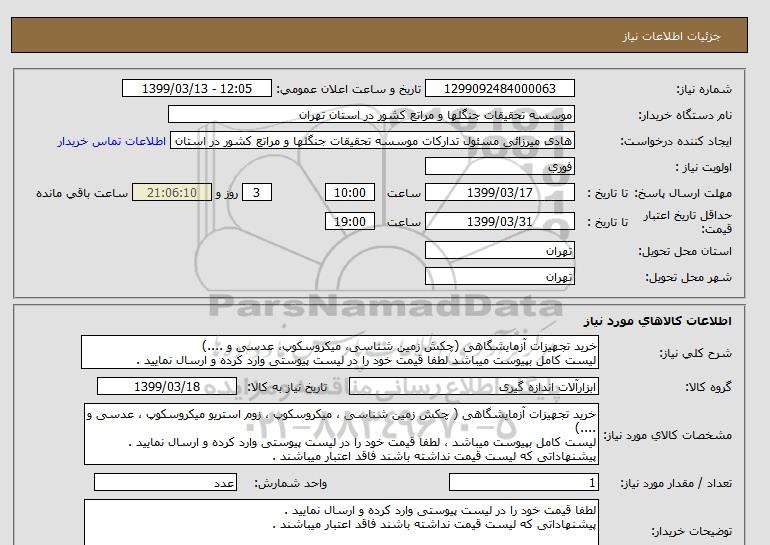
Task: Click the general need description text box
Action: tap(340, 353)
